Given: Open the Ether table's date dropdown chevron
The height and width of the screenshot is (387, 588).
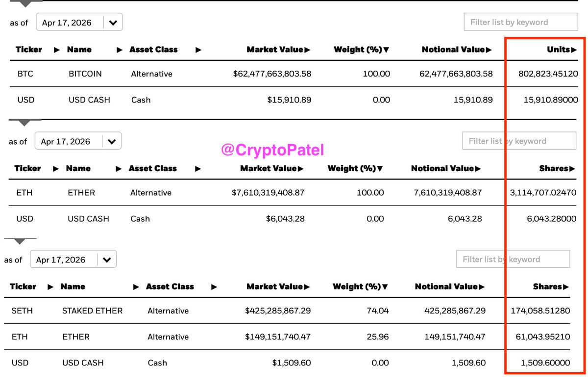Looking at the screenshot, I should coord(112,142).
